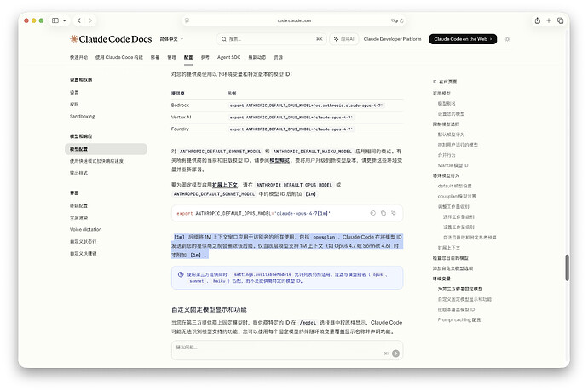Open 输出样式 in the left sidebar
This screenshot has height=391, width=588.
tap(78, 173)
